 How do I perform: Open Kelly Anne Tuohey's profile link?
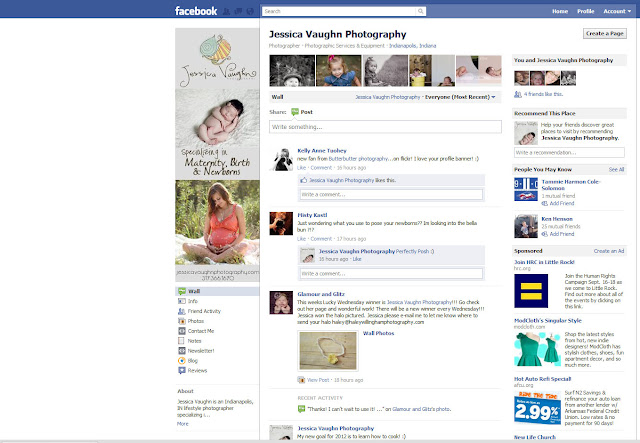pos(322,151)
